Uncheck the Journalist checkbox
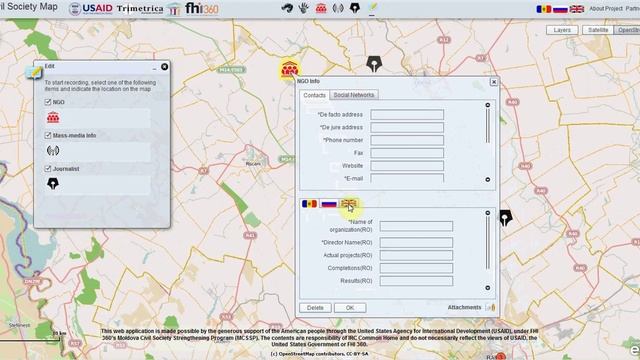The height and width of the screenshot is (360, 640). point(48,168)
